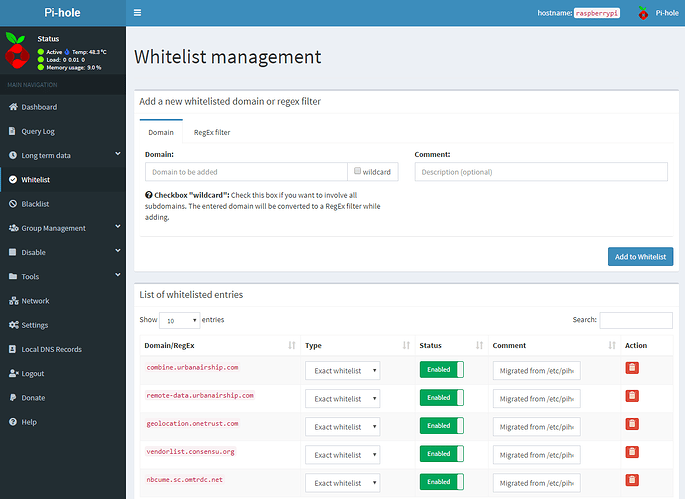Open Type dropdown for remote-data.urbanairship.com
Image resolution: width=685 pixels, height=499 pixels.
click(x=342, y=398)
